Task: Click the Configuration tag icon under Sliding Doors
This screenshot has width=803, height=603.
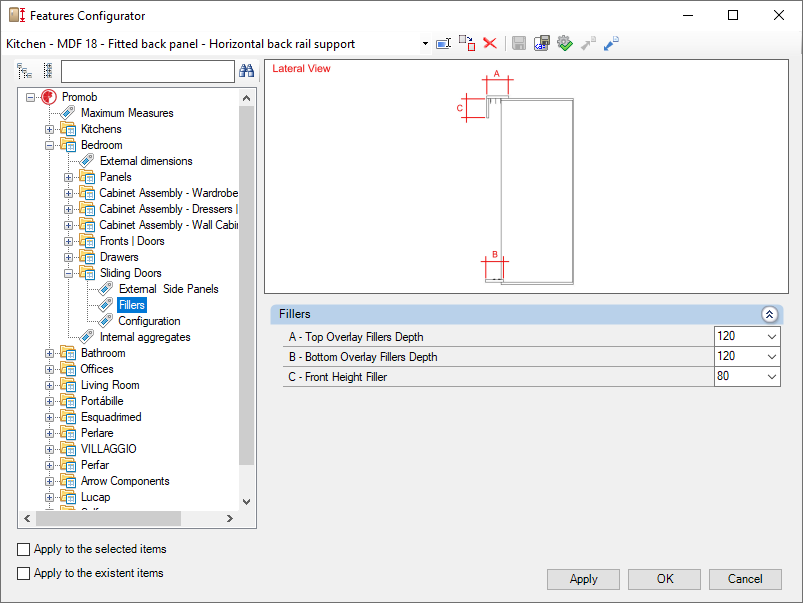Action: tap(105, 321)
